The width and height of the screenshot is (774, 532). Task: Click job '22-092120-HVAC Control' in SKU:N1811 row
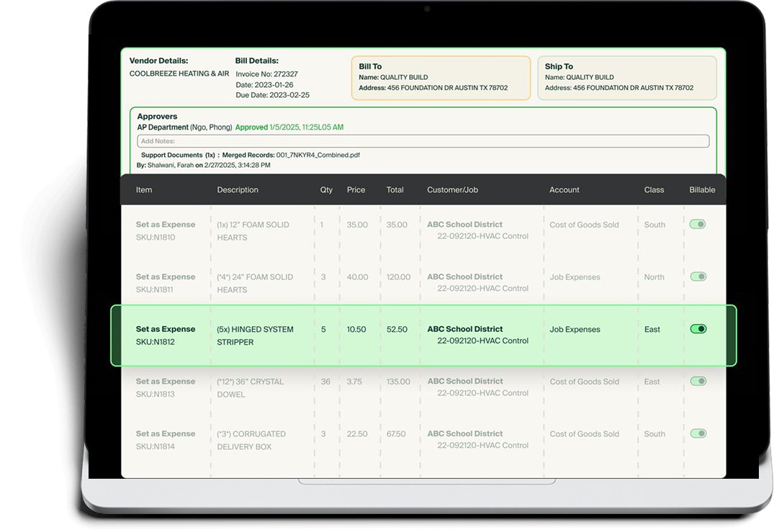click(483, 289)
